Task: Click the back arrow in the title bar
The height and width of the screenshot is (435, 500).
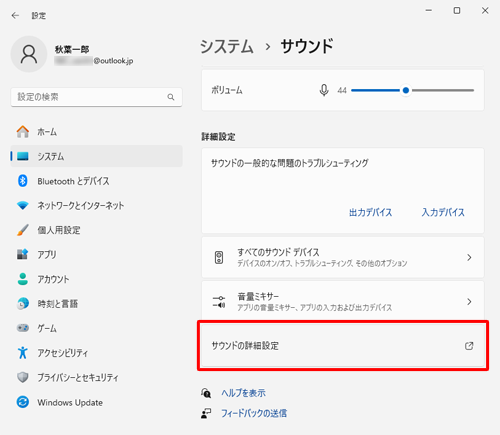Action: coord(15,15)
